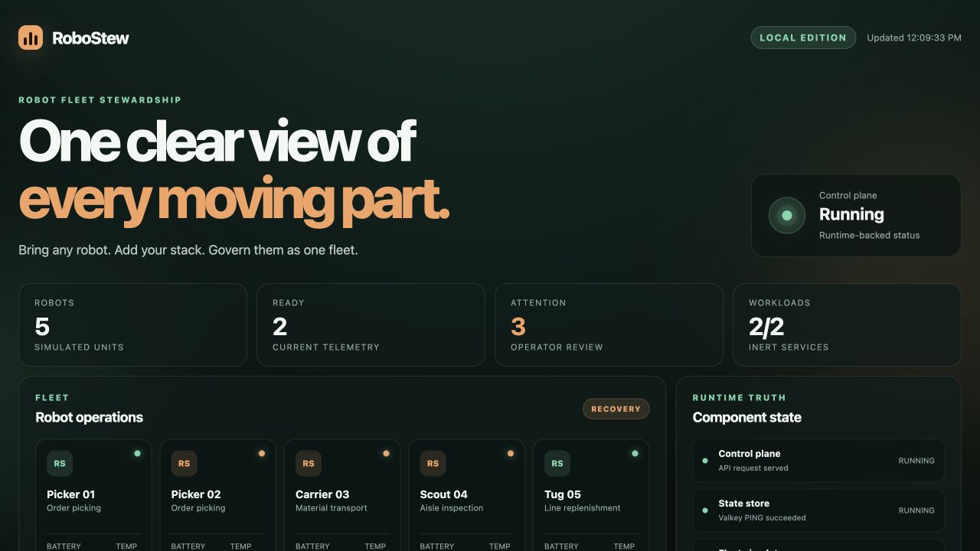Image resolution: width=980 pixels, height=551 pixels.
Task: Click the 'State store' row title
Action: [744, 504]
